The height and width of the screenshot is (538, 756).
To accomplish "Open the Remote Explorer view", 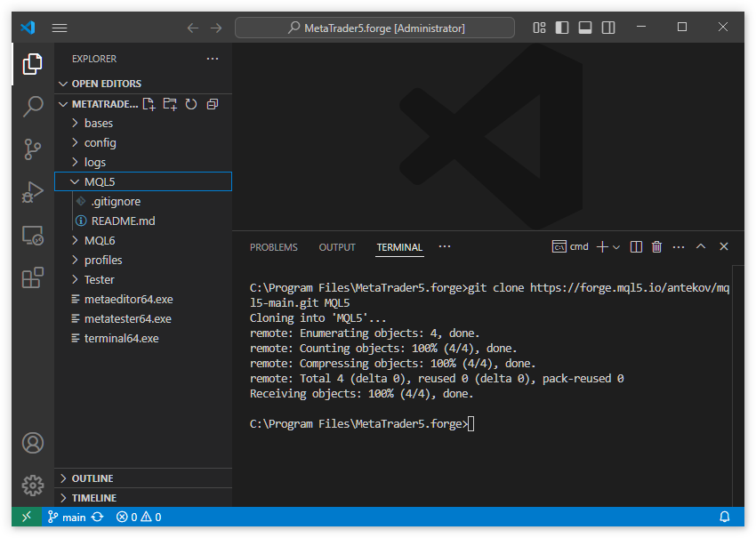I will click(x=32, y=236).
